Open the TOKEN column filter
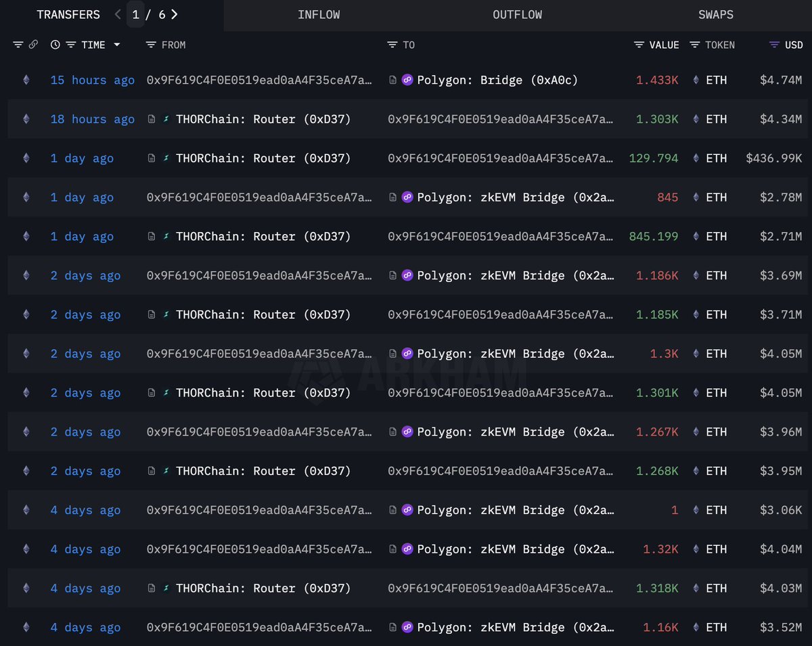Screen dimensions: 812x646 click(x=695, y=45)
